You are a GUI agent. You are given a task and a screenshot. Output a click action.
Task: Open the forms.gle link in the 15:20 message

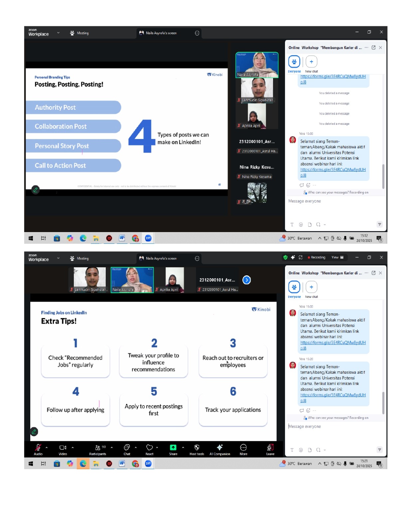pyautogui.click(x=333, y=395)
